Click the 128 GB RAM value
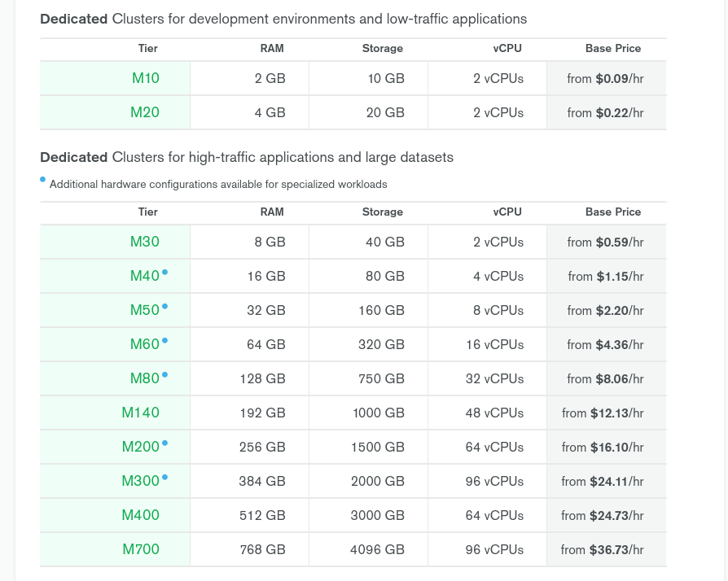This screenshot has width=728, height=581. pos(262,379)
